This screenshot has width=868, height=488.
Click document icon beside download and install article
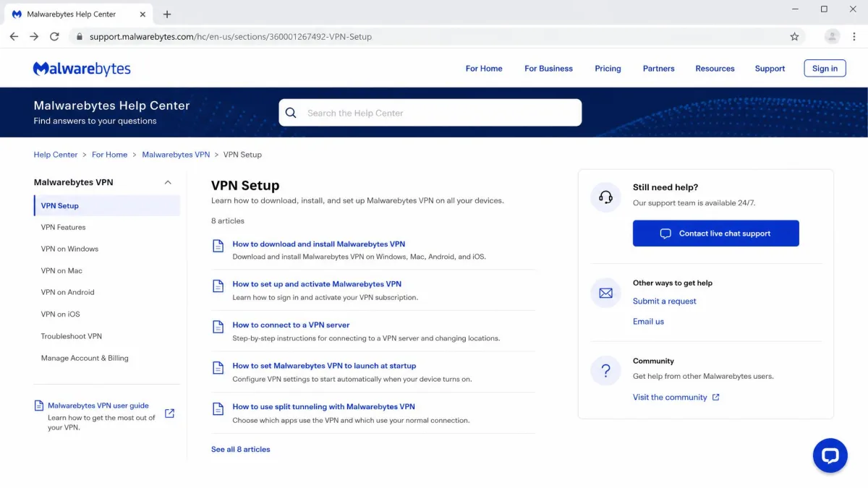[218, 246]
